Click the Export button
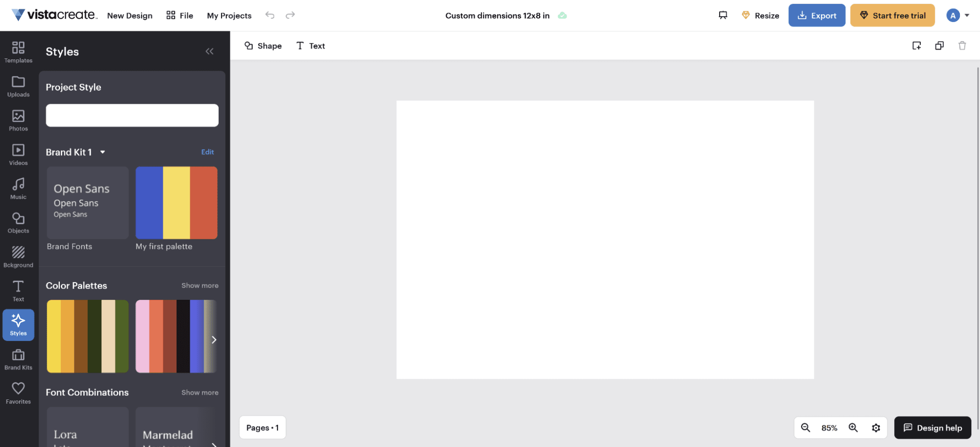Image resolution: width=980 pixels, height=447 pixels. point(817,15)
